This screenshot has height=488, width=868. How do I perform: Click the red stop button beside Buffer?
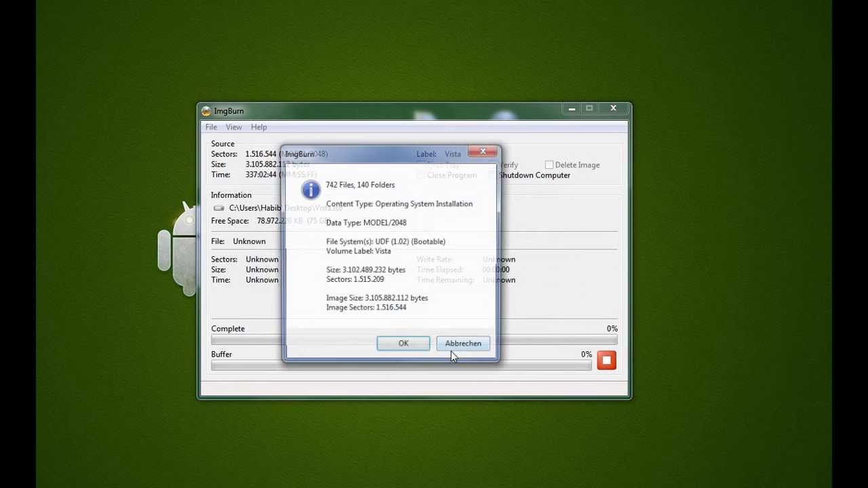coord(606,361)
